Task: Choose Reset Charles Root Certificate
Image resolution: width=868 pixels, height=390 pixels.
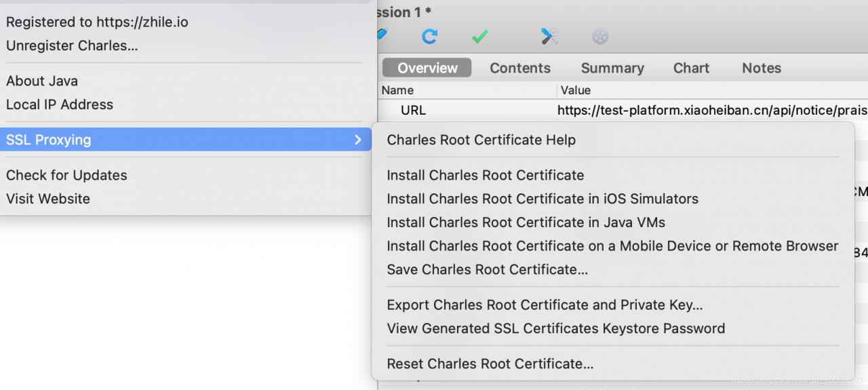Action: point(490,364)
